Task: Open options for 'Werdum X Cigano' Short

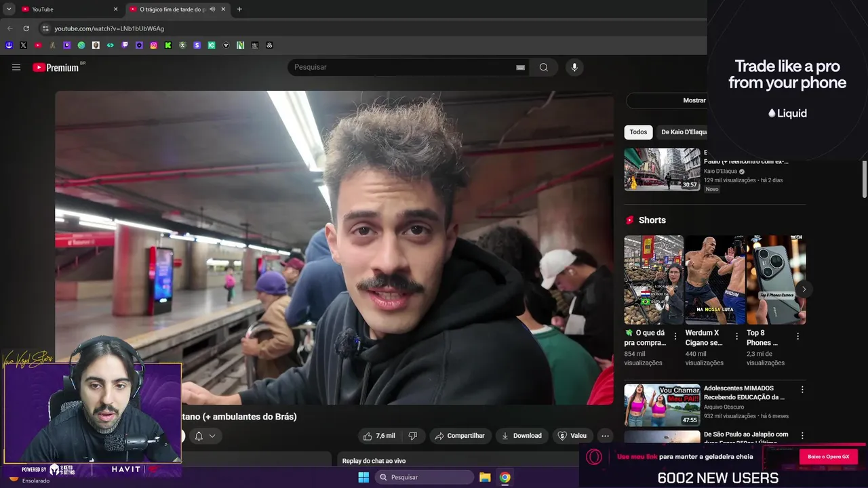Action: [x=736, y=336]
